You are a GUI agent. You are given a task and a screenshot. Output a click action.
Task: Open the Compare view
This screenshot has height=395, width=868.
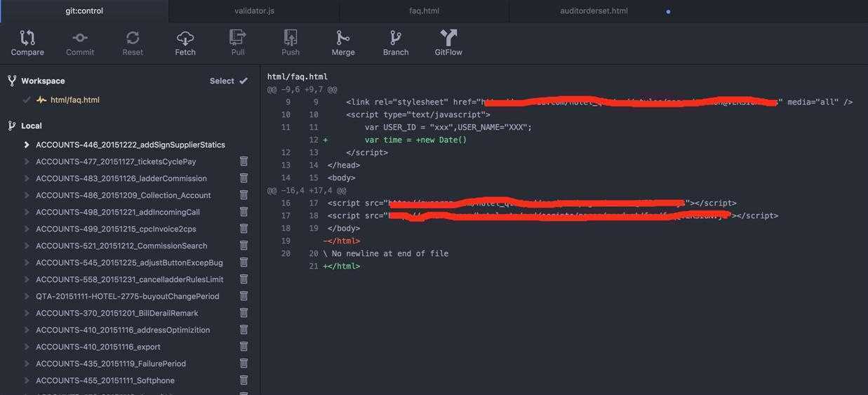click(x=27, y=43)
